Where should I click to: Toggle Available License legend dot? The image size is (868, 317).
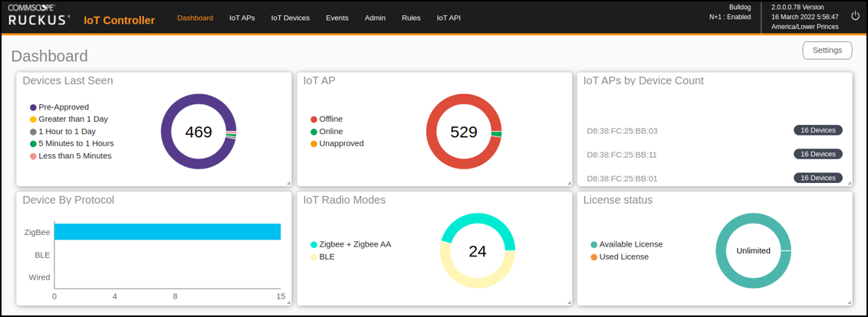click(594, 244)
